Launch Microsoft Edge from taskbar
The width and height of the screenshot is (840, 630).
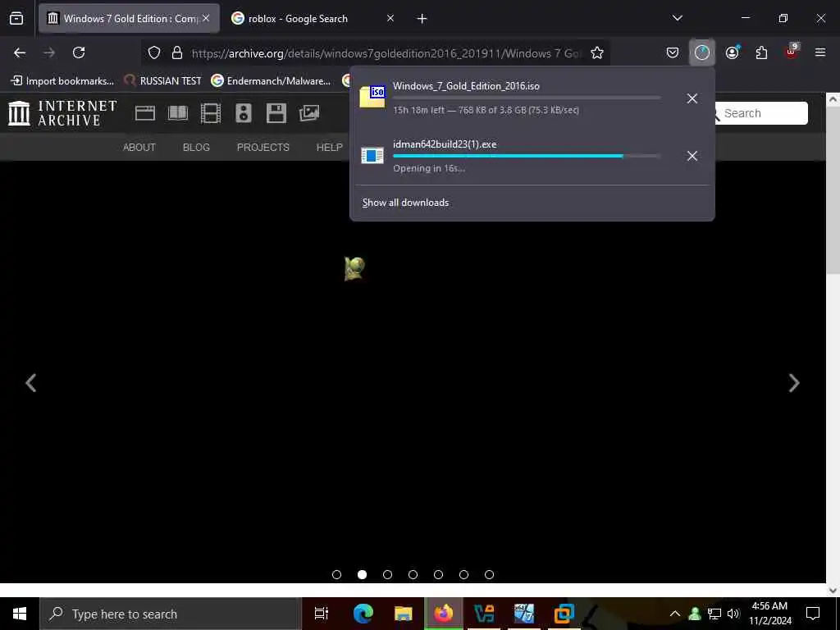point(363,614)
